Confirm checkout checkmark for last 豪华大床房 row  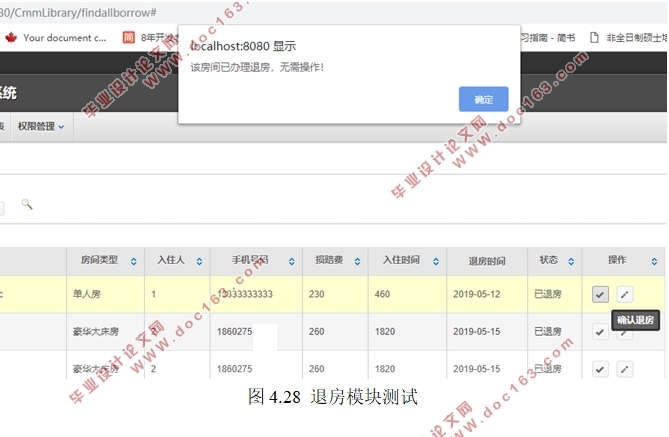click(600, 369)
